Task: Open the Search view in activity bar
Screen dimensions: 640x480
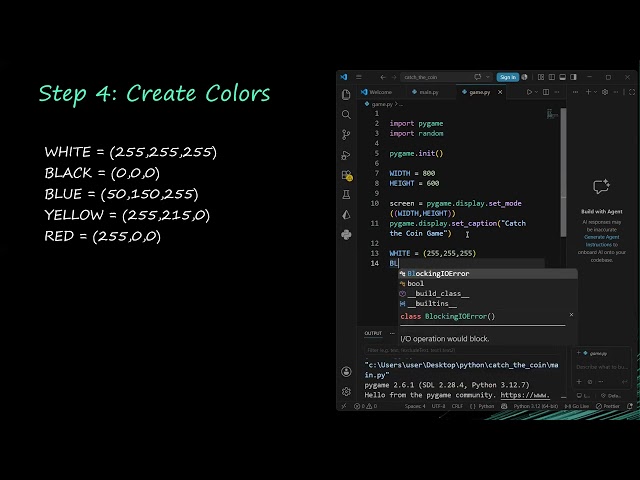Action: (x=346, y=114)
